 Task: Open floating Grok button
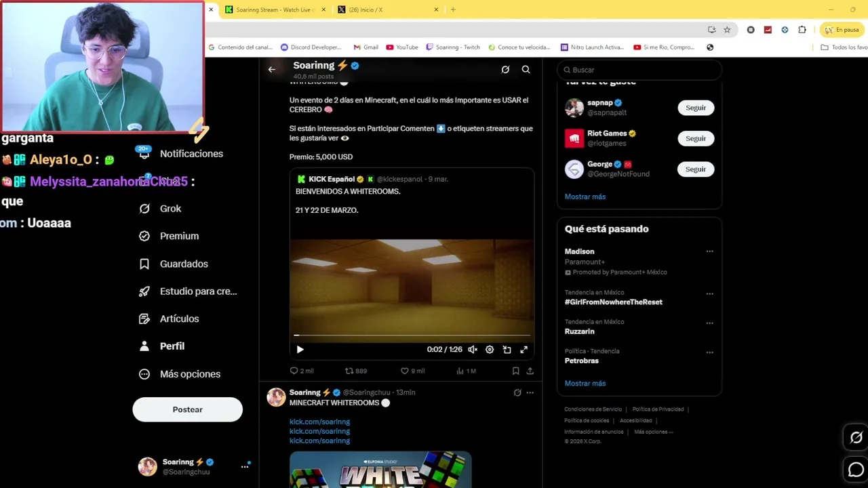point(856,438)
